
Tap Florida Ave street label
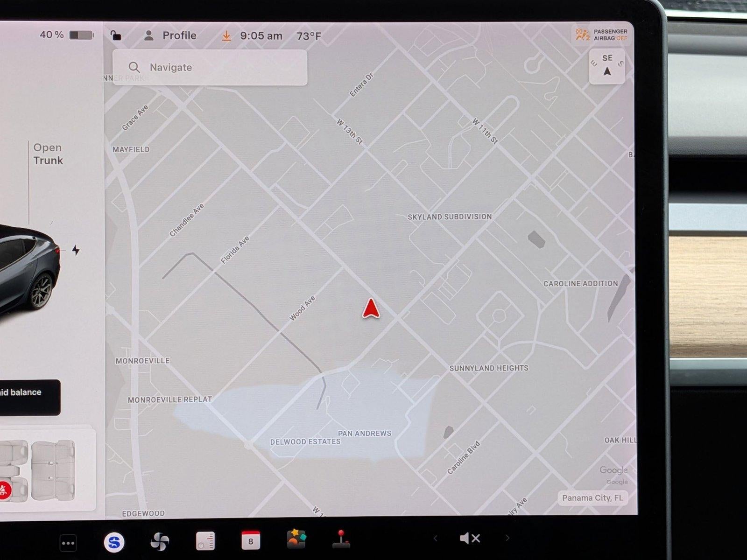click(235, 250)
